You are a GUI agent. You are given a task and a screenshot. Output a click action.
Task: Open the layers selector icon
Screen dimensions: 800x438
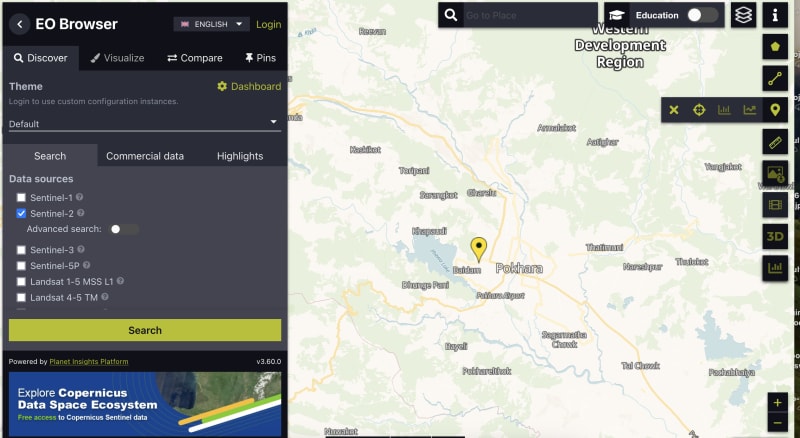(743, 15)
